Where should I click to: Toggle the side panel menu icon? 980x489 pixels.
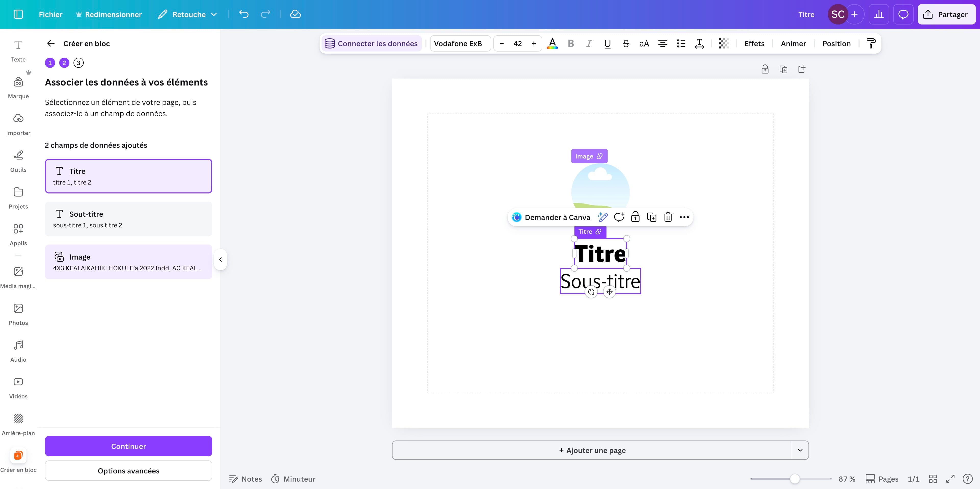18,15
